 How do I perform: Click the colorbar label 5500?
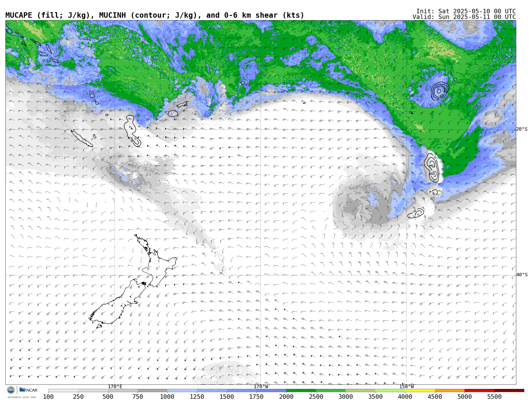point(494,397)
